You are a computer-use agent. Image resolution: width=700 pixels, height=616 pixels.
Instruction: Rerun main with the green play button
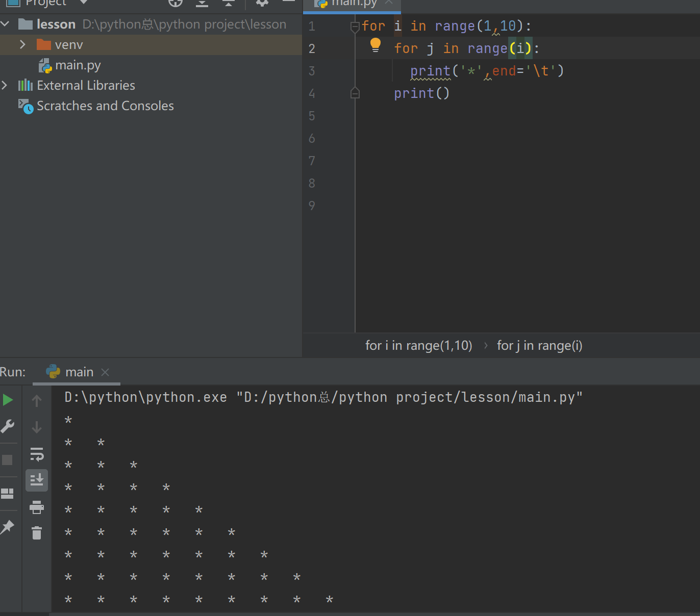(x=8, y=400)
